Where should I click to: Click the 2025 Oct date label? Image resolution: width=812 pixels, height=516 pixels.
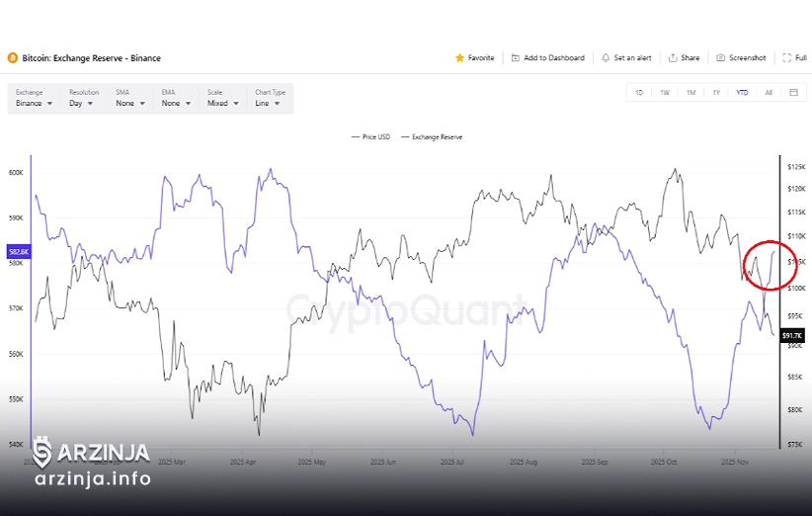tap(664, 462)
